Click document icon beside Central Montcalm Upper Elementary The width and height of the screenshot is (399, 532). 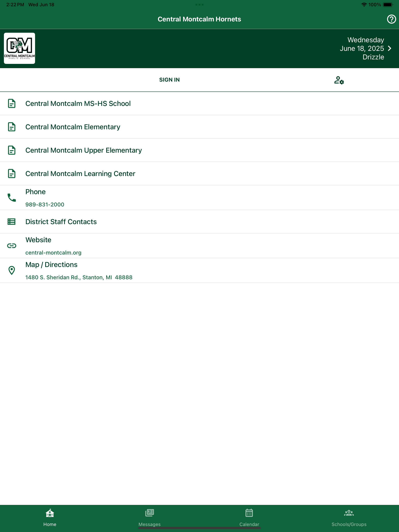11,150
